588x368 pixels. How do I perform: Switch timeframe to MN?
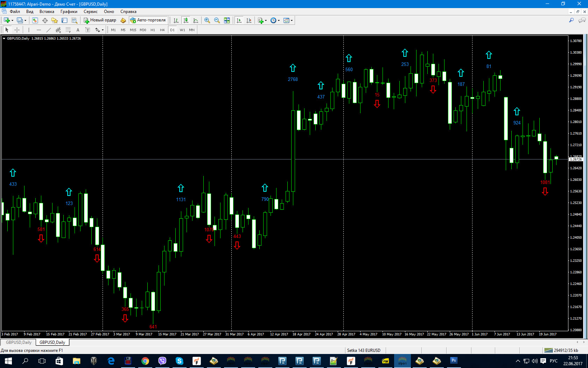192,30
